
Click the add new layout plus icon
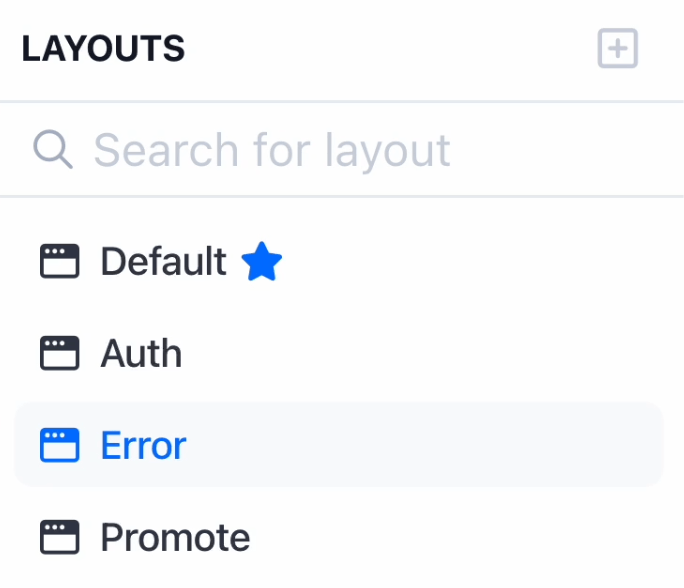[x=617, y=49]
